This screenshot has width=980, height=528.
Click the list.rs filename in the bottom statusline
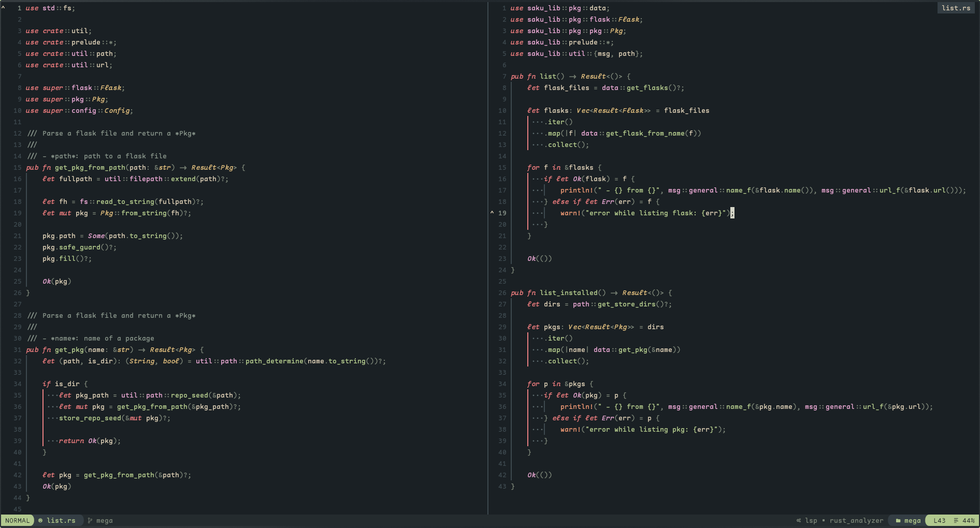tap(61, 520)
